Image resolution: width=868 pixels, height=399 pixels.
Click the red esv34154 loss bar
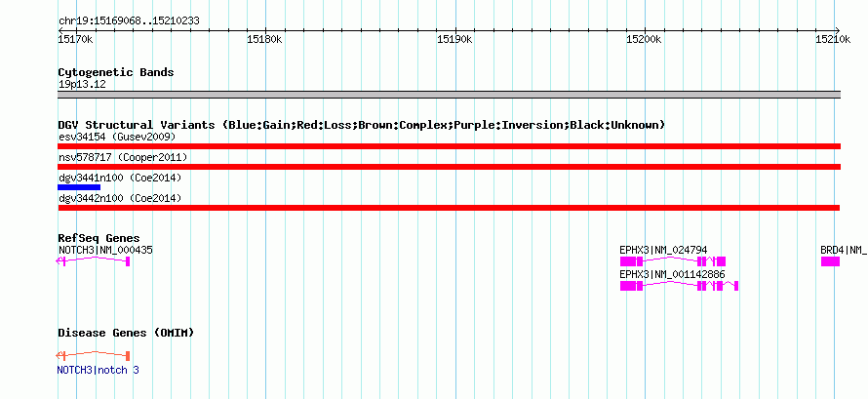[x=449, y=146]
